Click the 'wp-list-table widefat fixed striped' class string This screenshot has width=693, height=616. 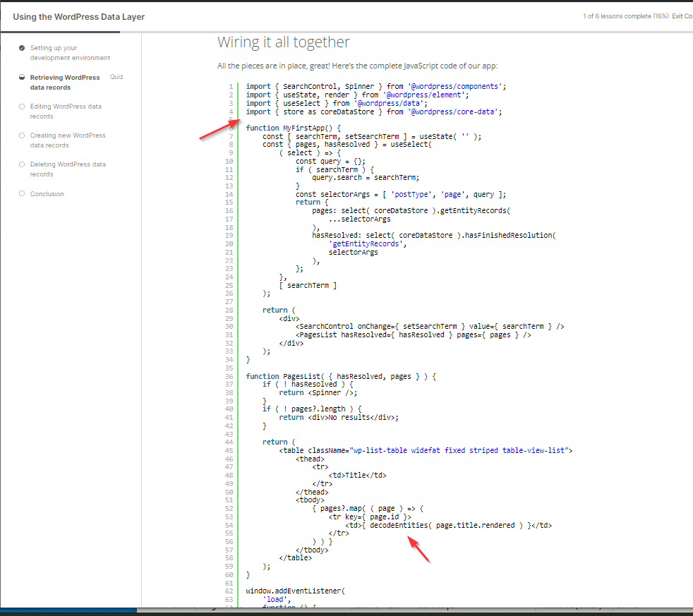459,451
